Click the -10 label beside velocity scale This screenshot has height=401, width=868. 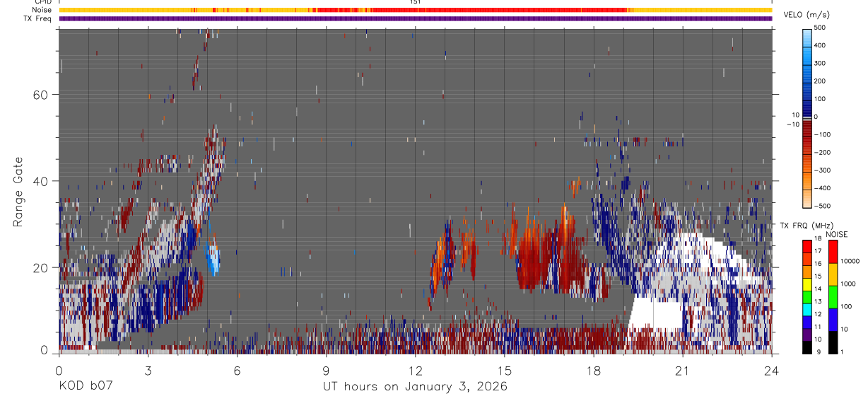794,124
